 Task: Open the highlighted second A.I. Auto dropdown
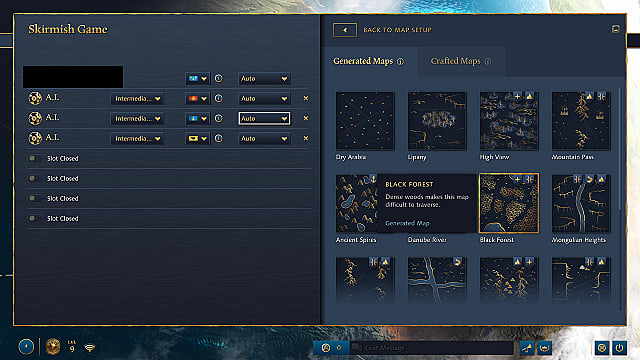(264, 118)
